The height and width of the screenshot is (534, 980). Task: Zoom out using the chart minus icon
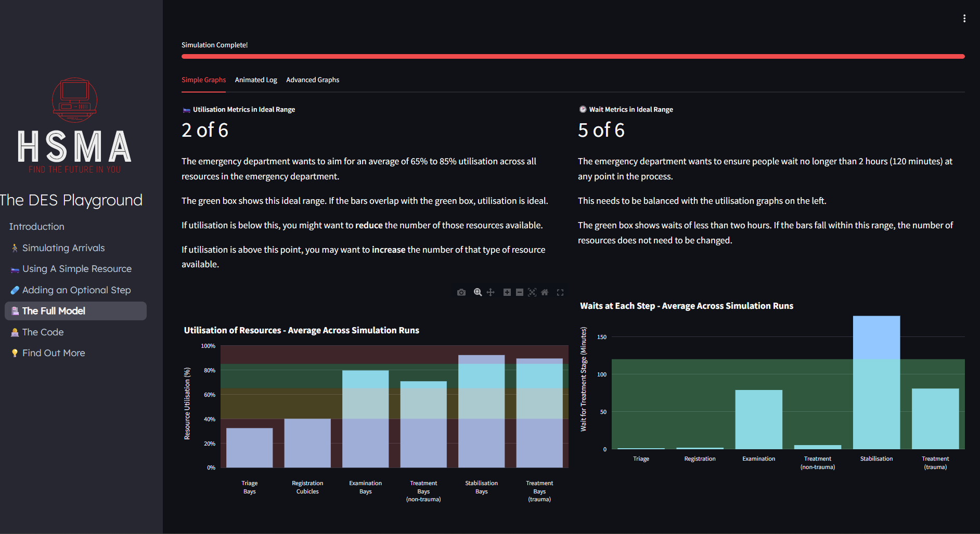[519, 293]
